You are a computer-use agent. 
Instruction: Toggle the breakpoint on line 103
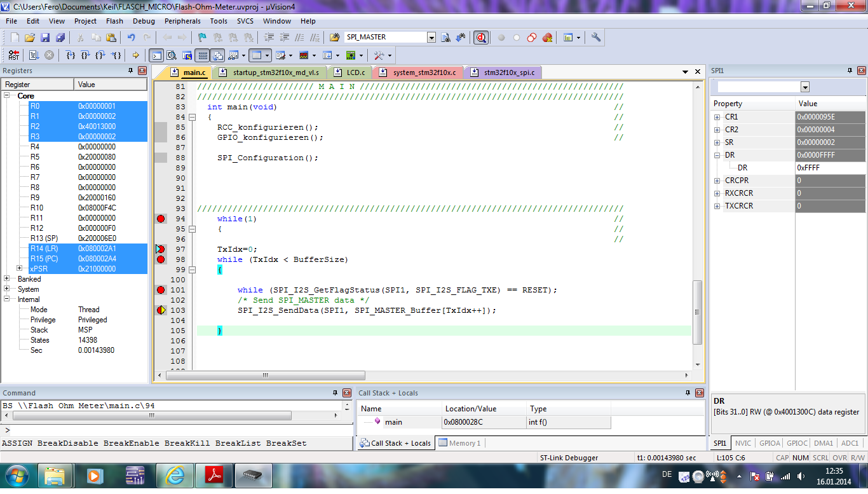pos(161,310)
